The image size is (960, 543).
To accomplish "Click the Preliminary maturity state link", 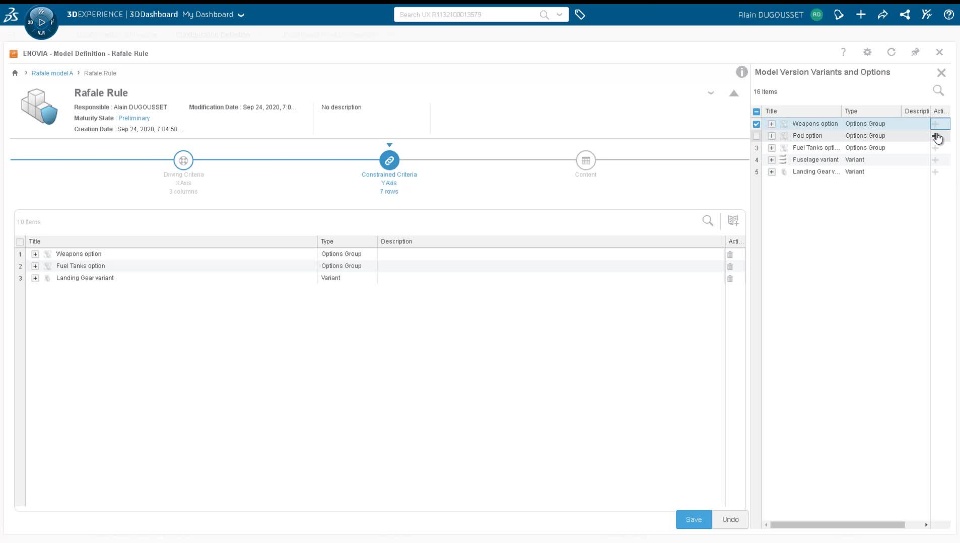I will pos(134,118).
